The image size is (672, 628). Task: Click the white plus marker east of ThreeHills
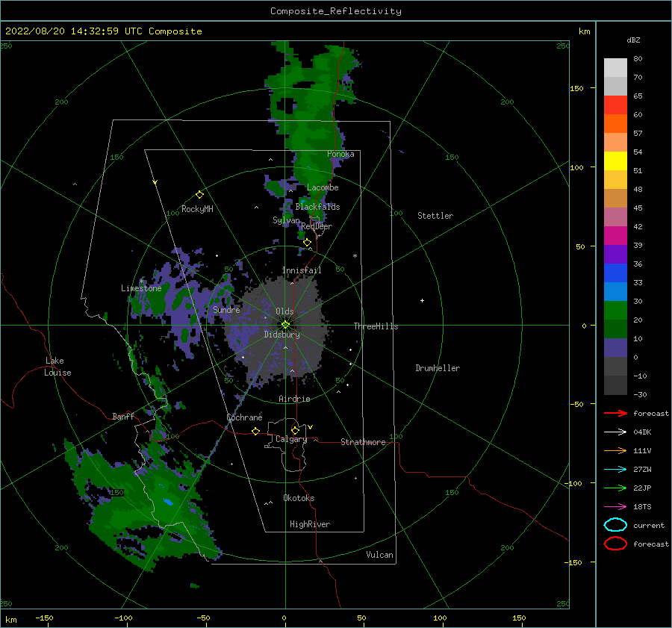click(x=422, y=300)
